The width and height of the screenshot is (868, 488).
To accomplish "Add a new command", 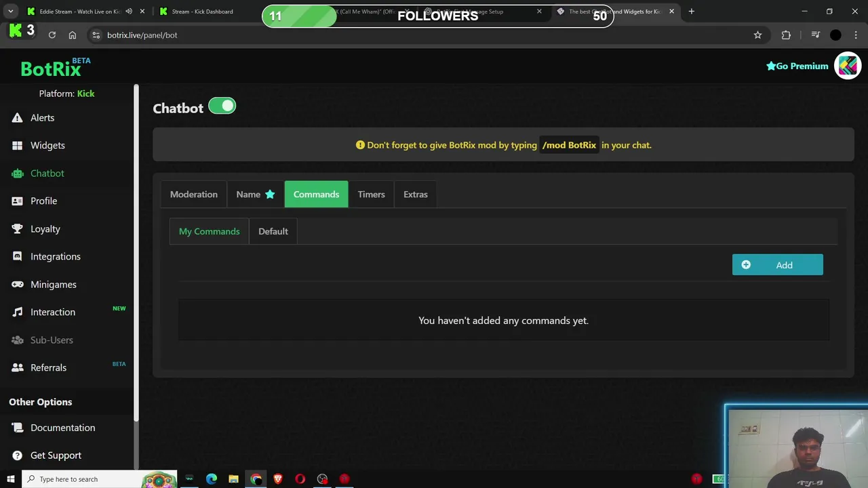I will [x=778, y=265].
